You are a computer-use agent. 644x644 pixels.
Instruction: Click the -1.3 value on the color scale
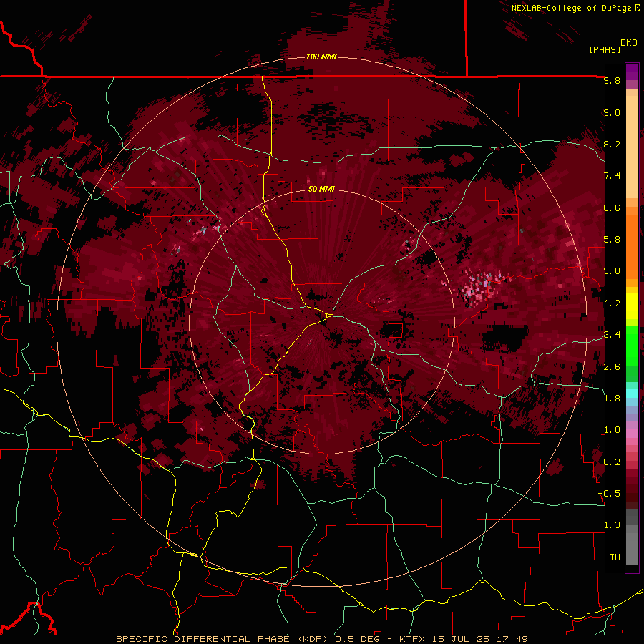[x=610, y=526]
